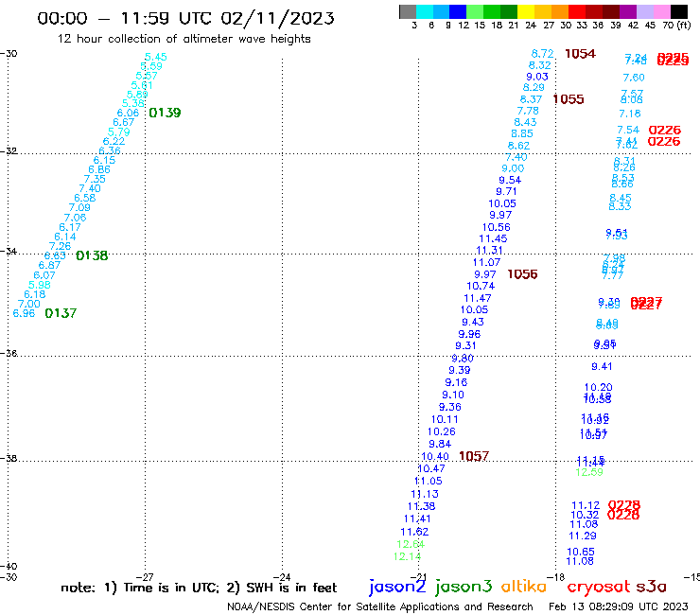The width and height of the screenshot is (700, 615).
Task: Click wave height value 11.12
Action: (x=586, y=505)
